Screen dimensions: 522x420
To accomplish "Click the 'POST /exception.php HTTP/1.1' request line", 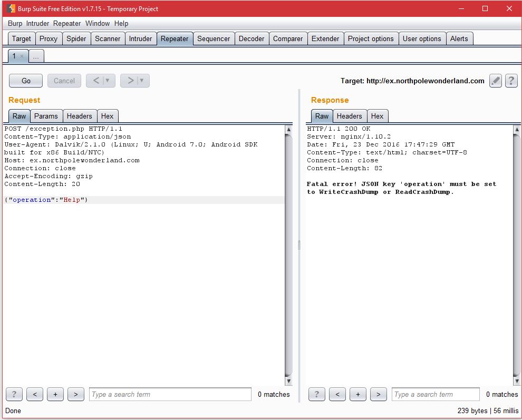I will pyautogui.click(x=63, y=129).
